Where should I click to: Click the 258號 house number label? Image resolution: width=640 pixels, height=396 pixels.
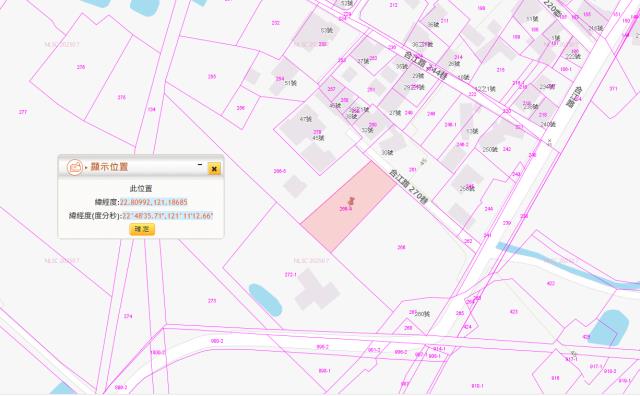point(467,188)
